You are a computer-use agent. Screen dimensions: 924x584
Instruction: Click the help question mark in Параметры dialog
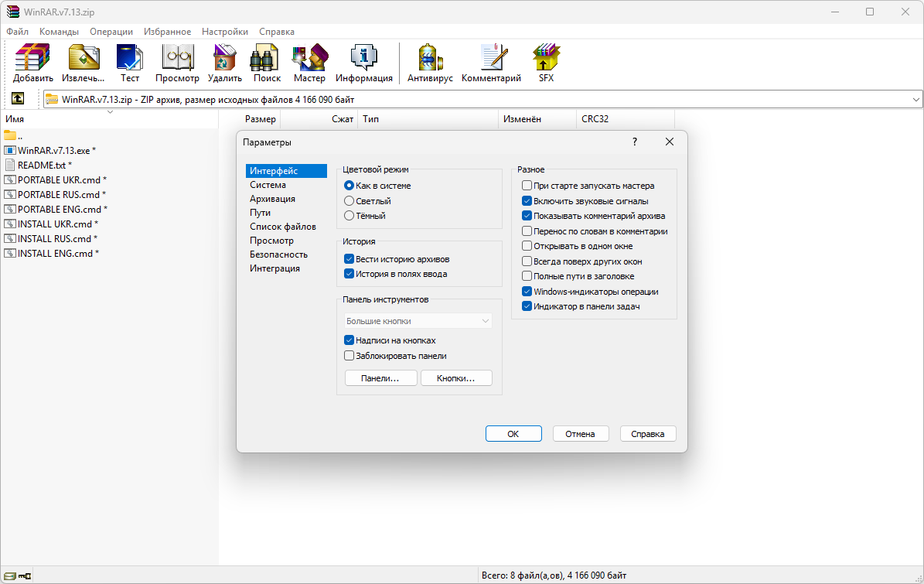tap(635, 142)
